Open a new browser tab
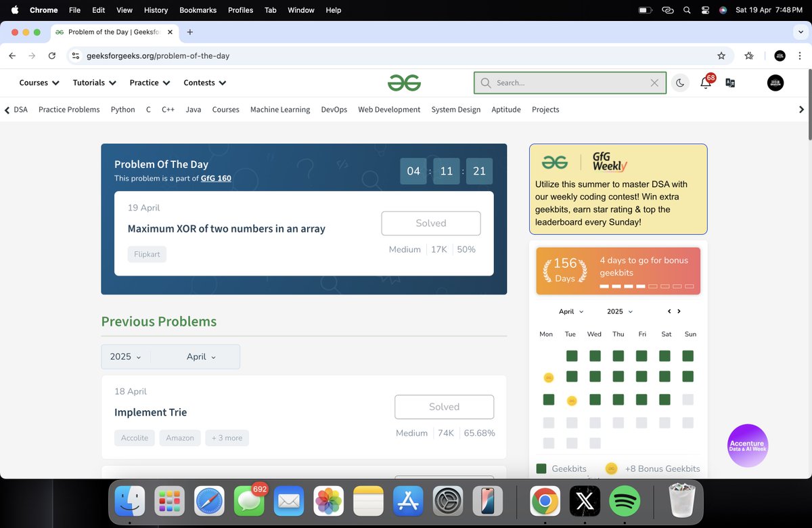This screenshot has height=528, width=812. coord(189,32)
